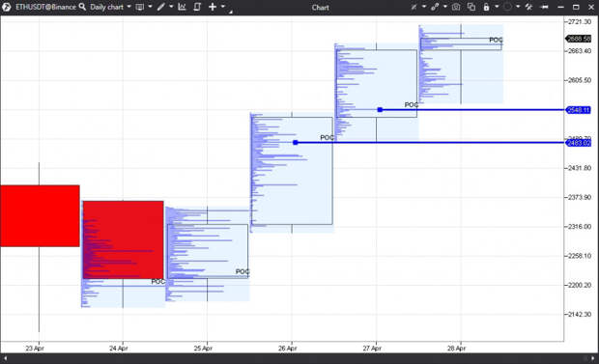Image resolution: width=599 pixels, height=364 pixels.
Task: Expand the dropdown arrow beside the pencil tool
Action: pos(171,7)
